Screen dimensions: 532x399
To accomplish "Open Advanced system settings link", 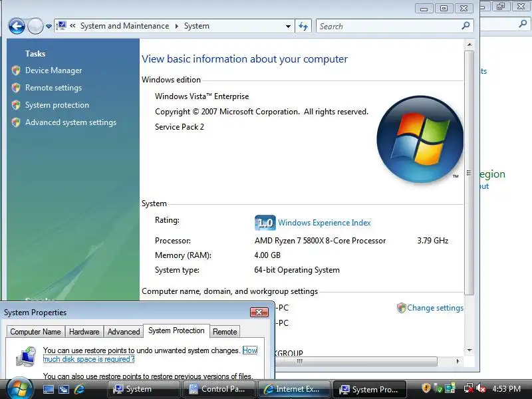I will tap(71, 122).
